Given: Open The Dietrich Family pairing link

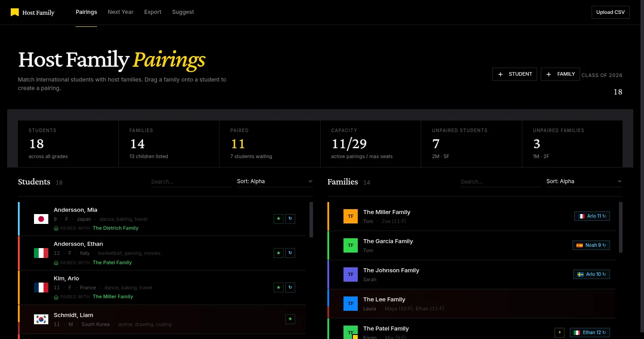Looking at the screenshot, I should (x=115, y=228).
